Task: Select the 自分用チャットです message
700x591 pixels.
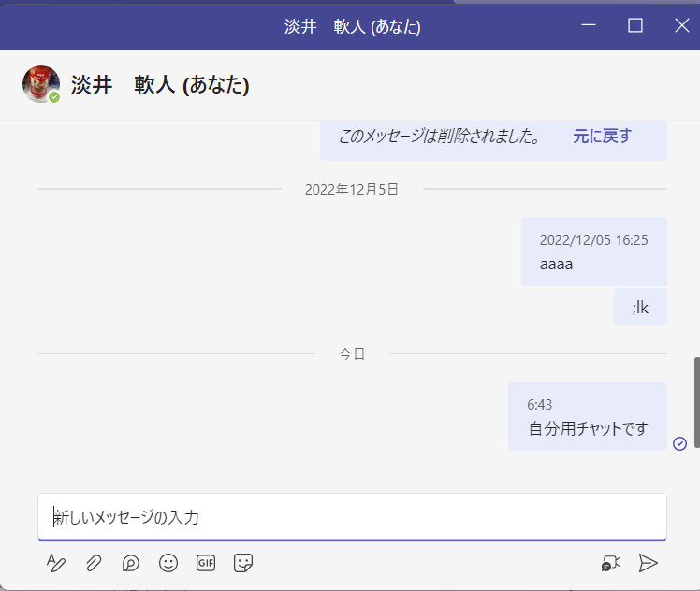Action: (x=588, y=416)
